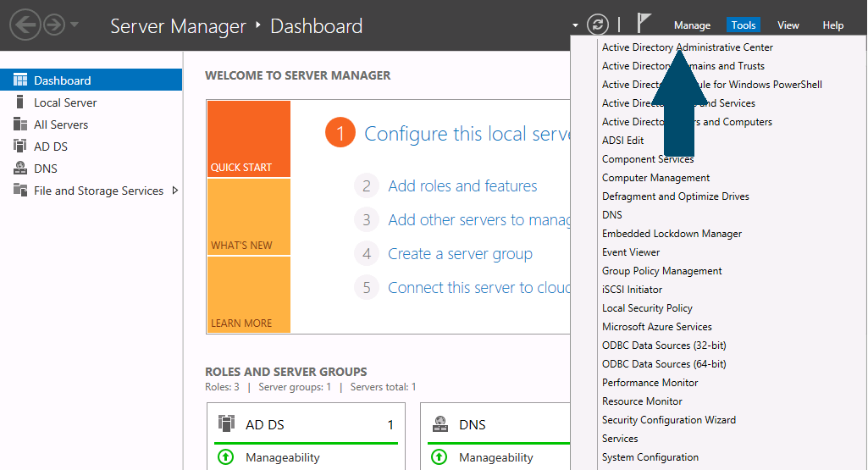The height and width of the screenshot is (470, 868).
Task: Open Local Security Policy
Action: (647, 308)
